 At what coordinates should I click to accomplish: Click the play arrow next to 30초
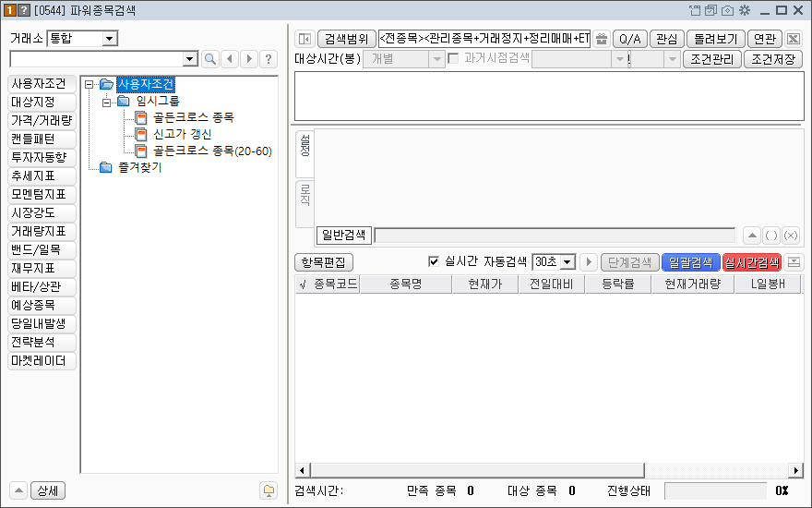(588, 262)
